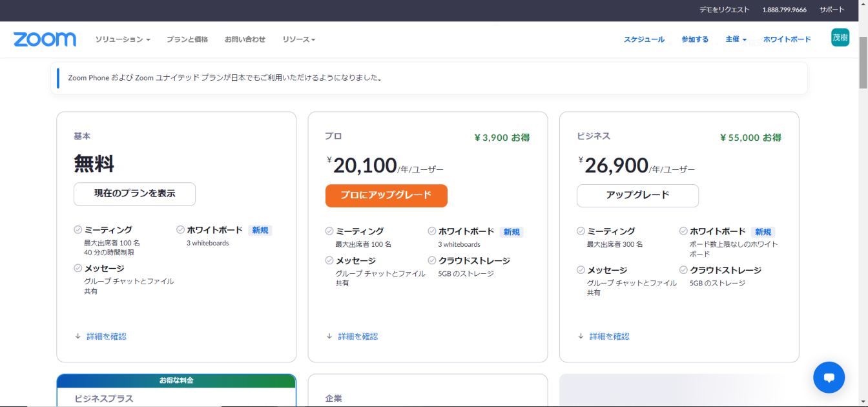Click the 新規 badge in プロ plan
This screenshot has height=407, width=868.
[512, 232]
